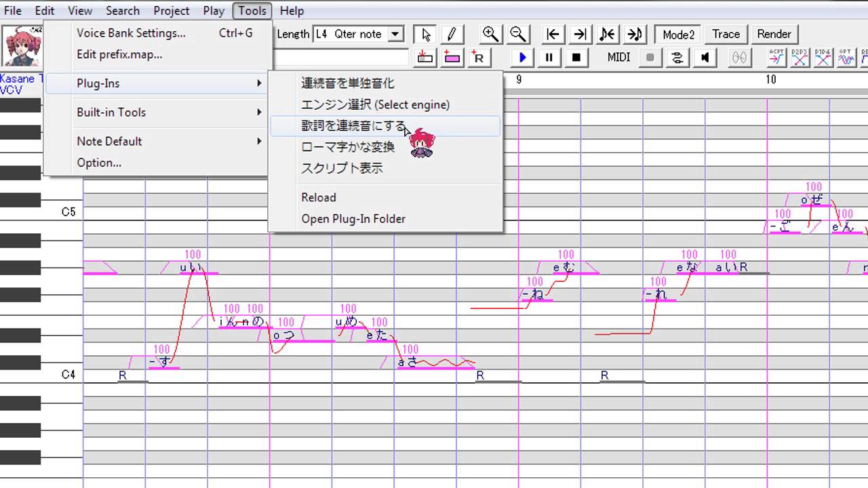This screenshot has height=488, width=868.
Task: Click measure 10 marker on ruler
Action: [x=770, y=79]
